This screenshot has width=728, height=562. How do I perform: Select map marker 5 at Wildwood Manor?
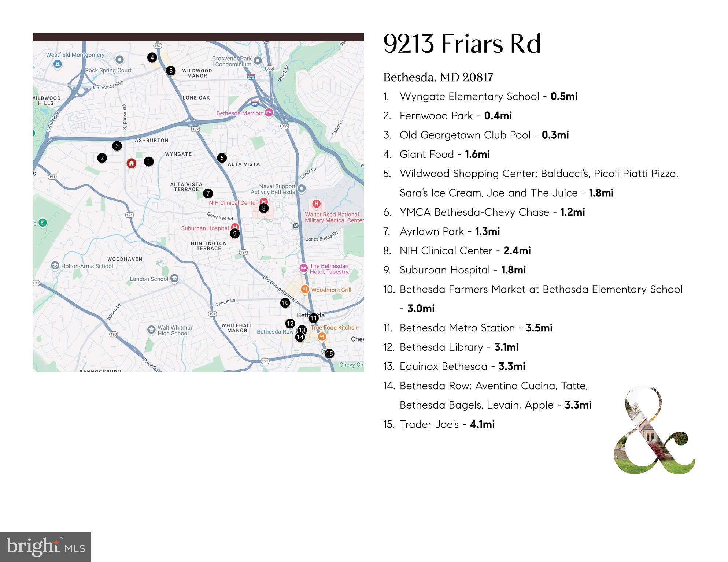point(170,71)
